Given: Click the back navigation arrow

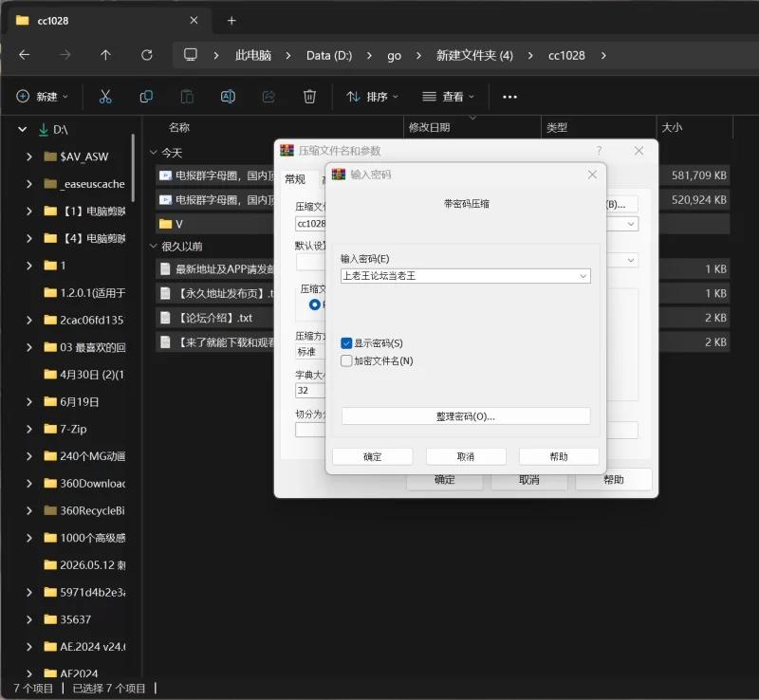Looking at the screenshot, I should click(25, 55).
